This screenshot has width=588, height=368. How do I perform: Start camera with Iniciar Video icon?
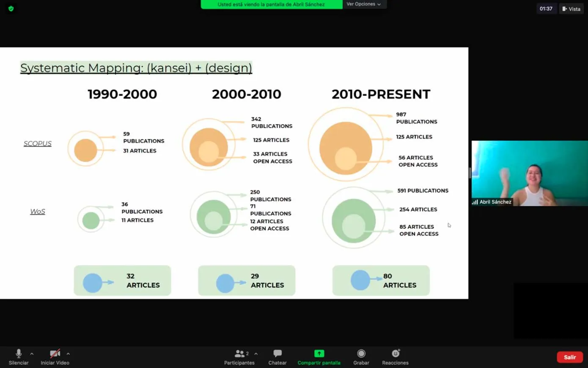[55, 354]
